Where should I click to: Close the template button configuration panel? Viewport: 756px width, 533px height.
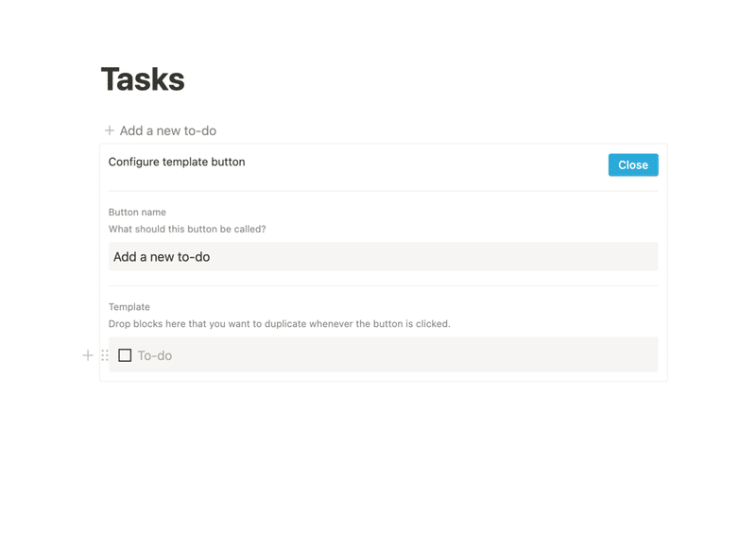click(632, 165)
